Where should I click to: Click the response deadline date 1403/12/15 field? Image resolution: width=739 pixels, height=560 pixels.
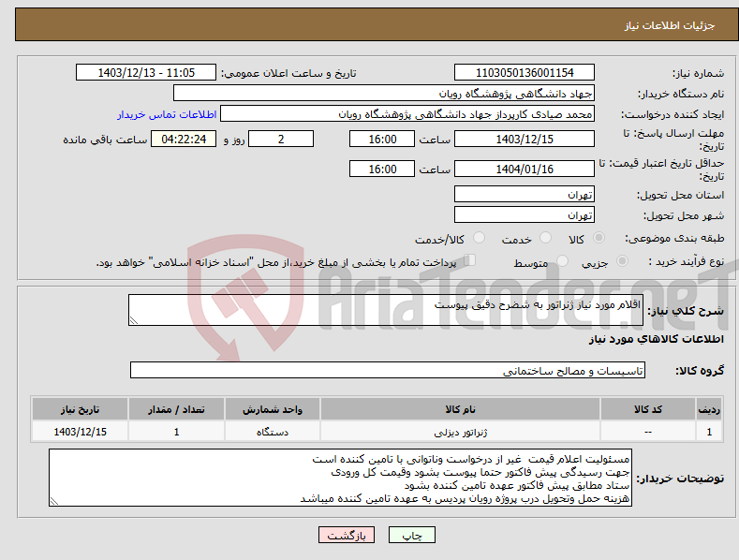coord(525,139)
